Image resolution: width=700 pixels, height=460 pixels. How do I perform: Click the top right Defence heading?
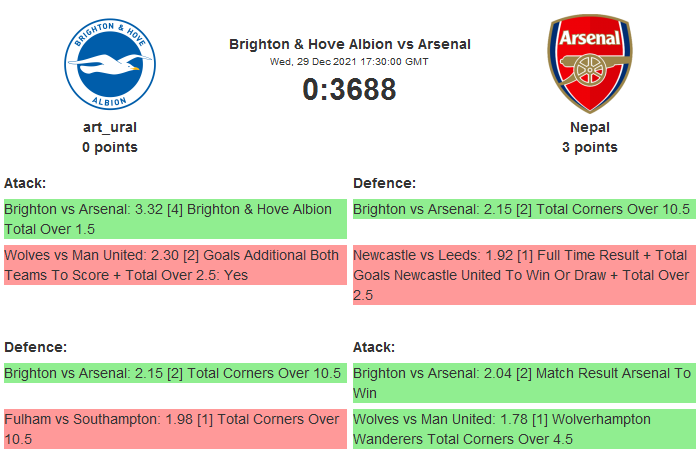click(x=384, y=183)
